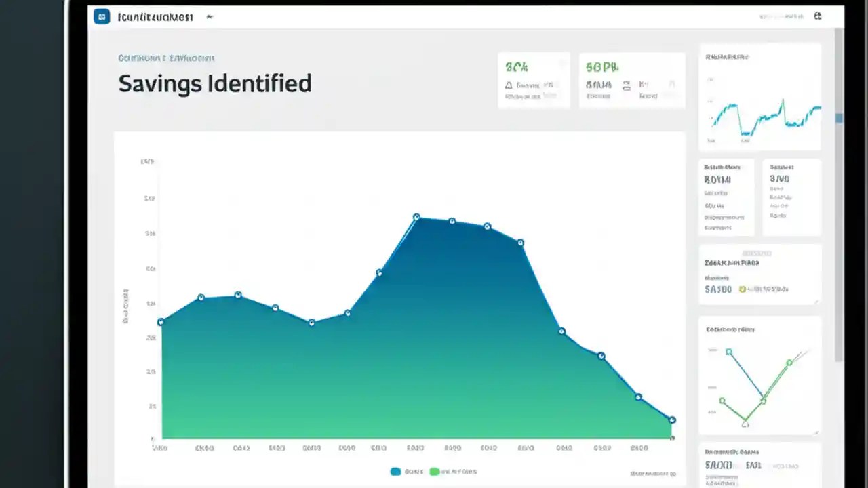Toggle the blue series in the chart legend
This screenshot has width=868, height=488.
pyautogui.click(x=407, y=472)
